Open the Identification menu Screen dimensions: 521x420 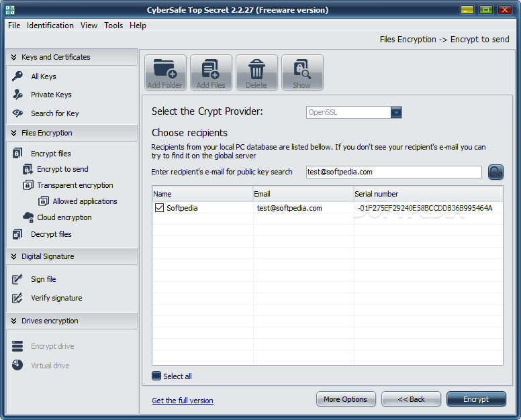(50, 25)
